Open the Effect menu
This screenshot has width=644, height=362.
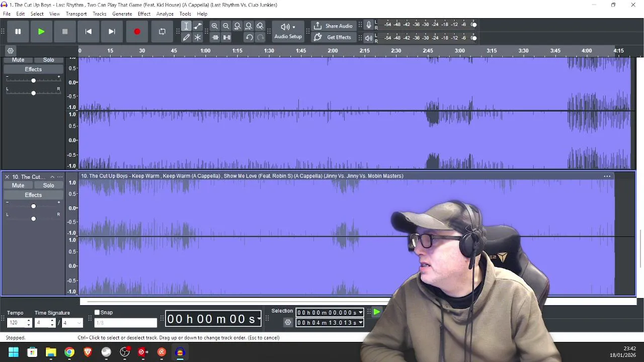pos(144,14)
